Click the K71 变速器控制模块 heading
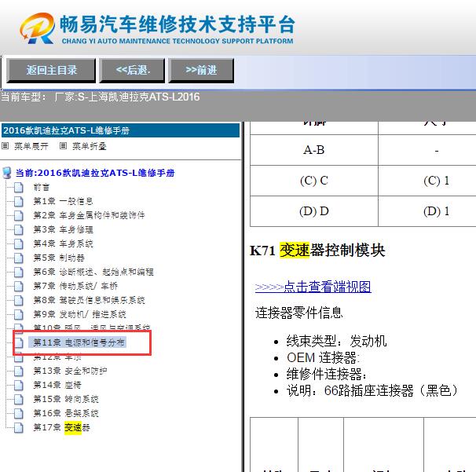476x472 pixels. [317, 251]
